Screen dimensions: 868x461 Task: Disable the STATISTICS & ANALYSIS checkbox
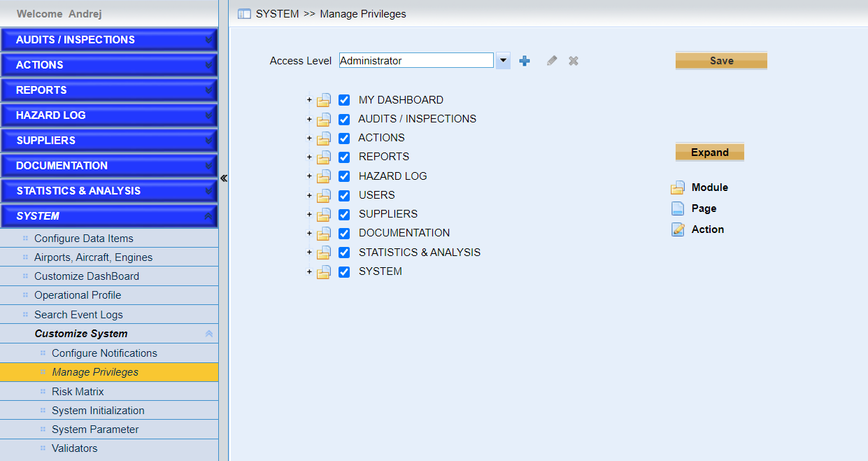(x=344, y=253)
